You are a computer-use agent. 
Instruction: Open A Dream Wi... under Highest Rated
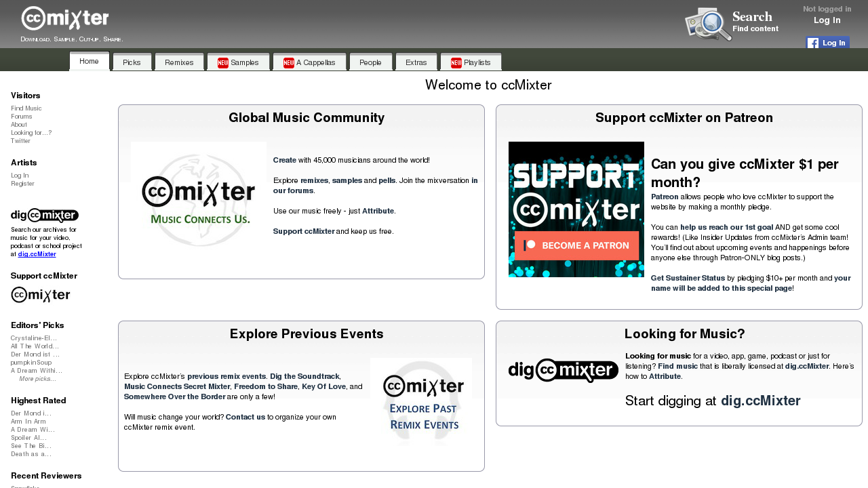33,430
